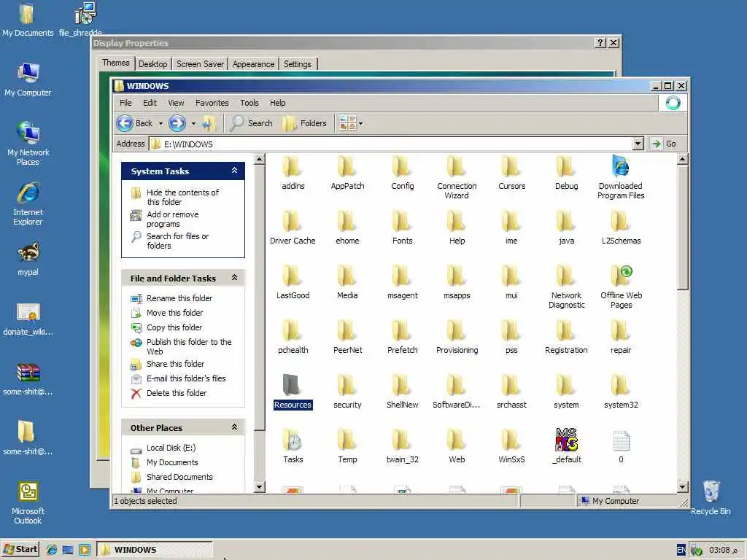Image resolution: width=747 pixels, height=560 pixels.
Task: Open the Edit menu
Action: tap(150, 103)
